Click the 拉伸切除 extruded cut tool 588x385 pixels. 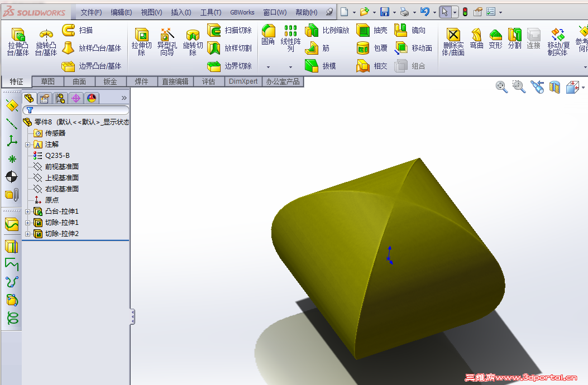tap(142, 42)
